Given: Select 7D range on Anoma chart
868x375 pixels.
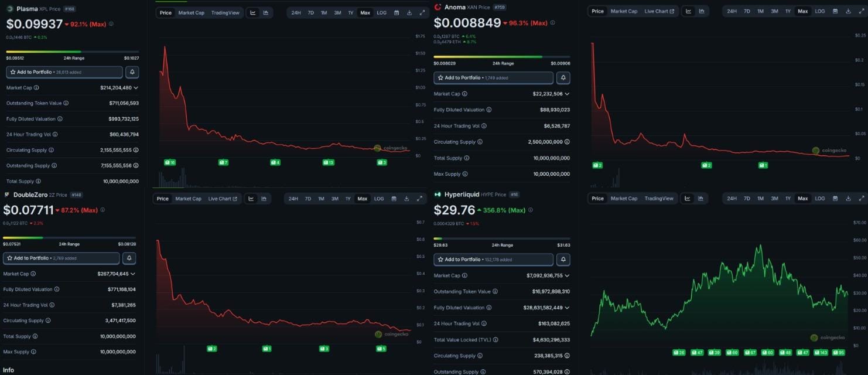Looking at the screenshot, I should point(747,11).
